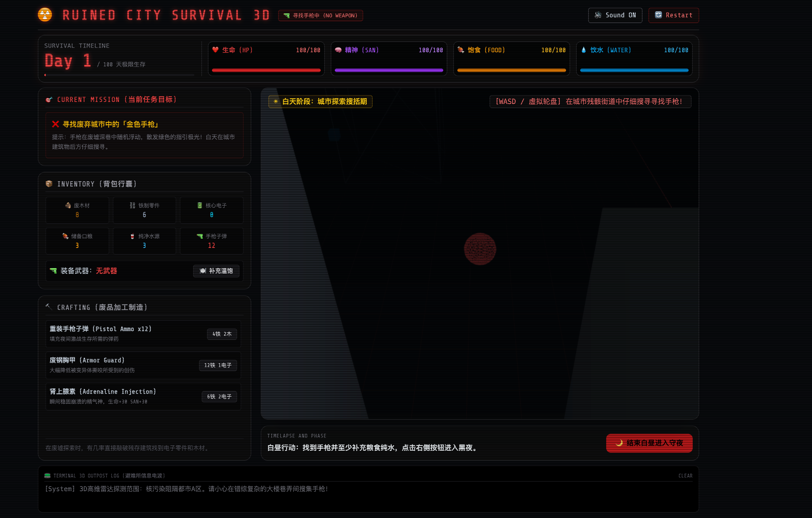Click the TIMELAPSE AND PHASE label

tap(297, 436)
